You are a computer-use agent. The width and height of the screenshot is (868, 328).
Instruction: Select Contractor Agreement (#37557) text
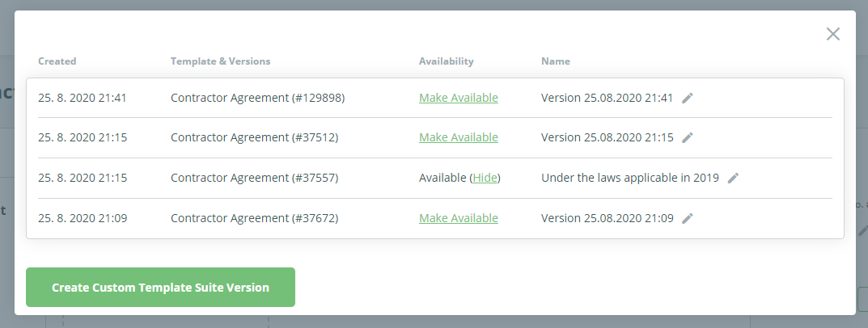pos(254,178)
